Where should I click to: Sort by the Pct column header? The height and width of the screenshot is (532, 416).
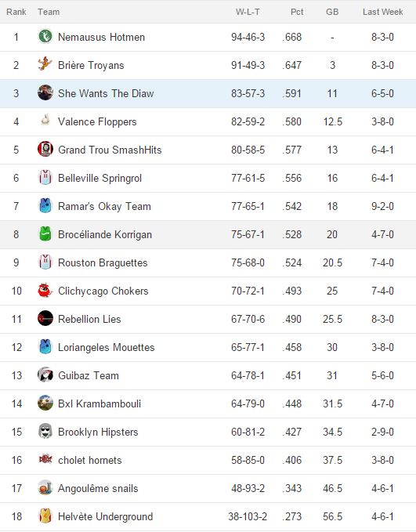coord(297,12)
